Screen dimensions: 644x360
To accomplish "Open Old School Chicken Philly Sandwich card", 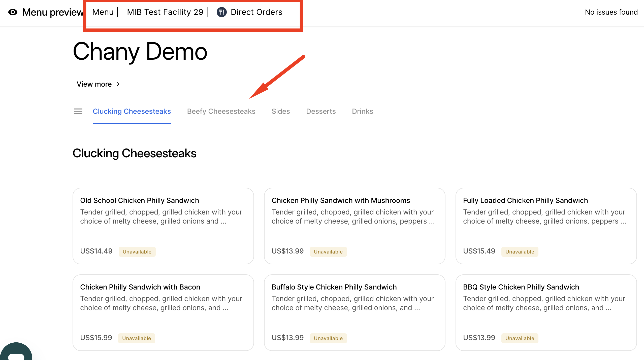I will click(x=163, y=226).
